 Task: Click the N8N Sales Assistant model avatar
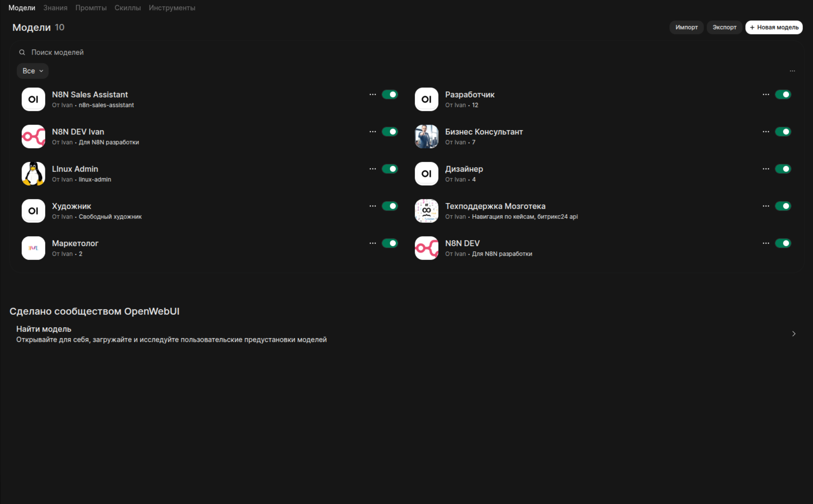tap(33, 99)
